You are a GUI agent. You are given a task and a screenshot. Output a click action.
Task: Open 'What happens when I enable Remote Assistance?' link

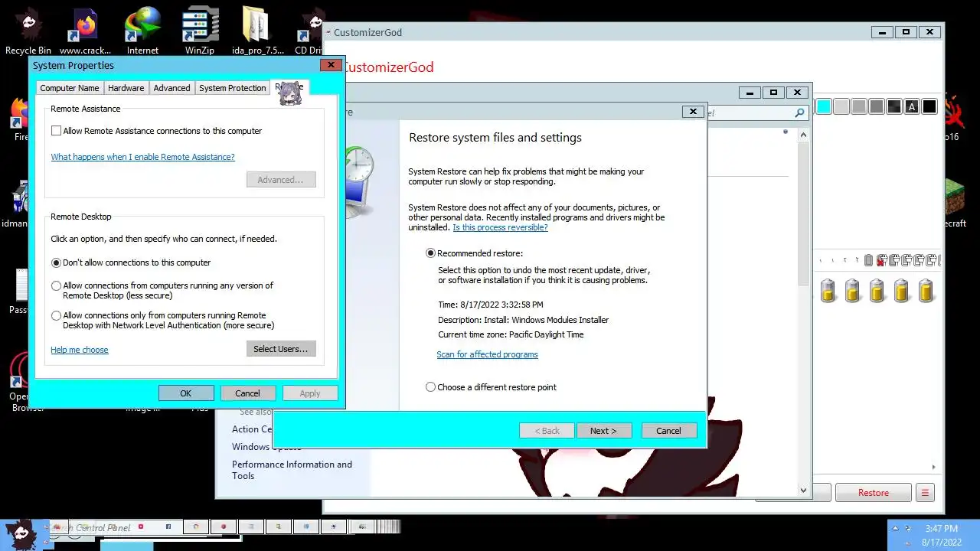click(x=142, y=157)
